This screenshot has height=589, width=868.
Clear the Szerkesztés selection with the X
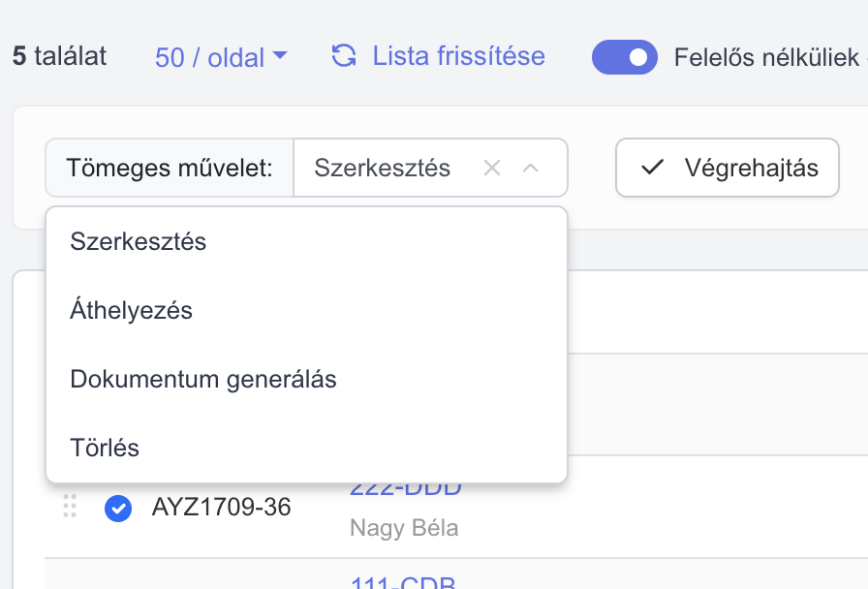491,168
